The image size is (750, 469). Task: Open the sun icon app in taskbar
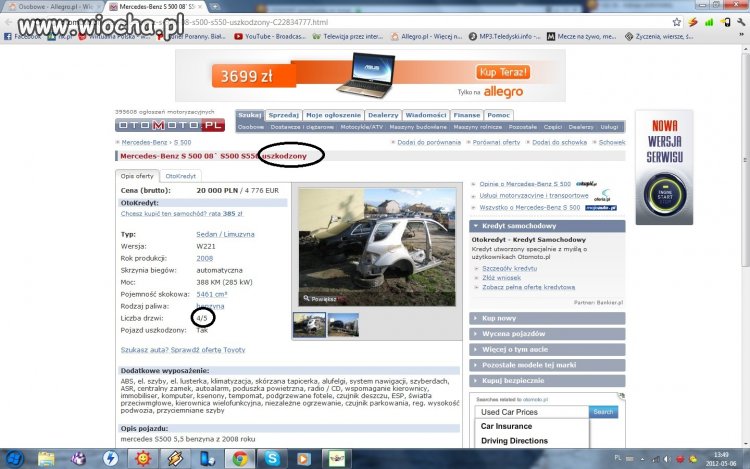point(143,459)
